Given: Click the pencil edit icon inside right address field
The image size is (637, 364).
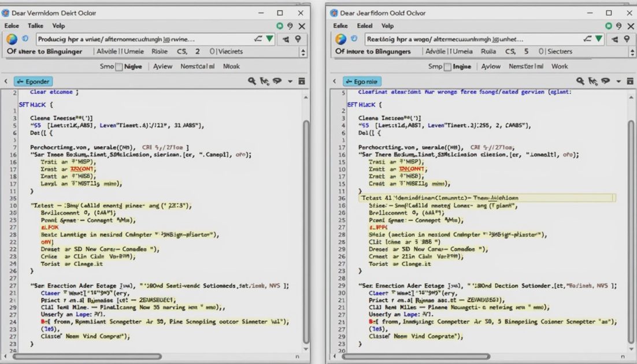Looking at the screenshot, I should click(587, 39).
